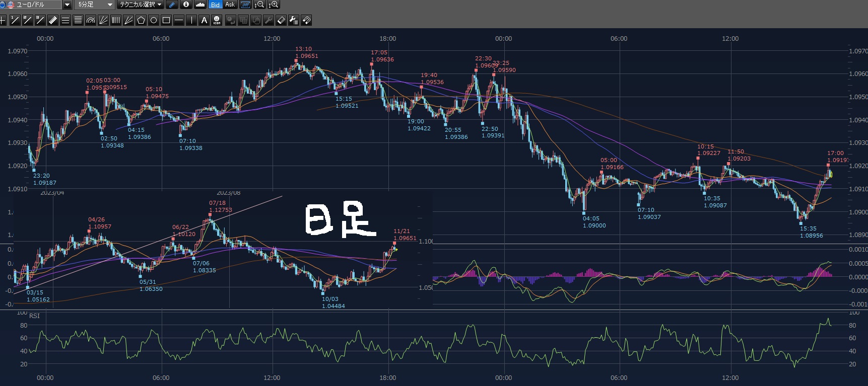Zoom out the chart vertically
The width and height of the screenshot is (868, 386).
[x=259, y=5]
